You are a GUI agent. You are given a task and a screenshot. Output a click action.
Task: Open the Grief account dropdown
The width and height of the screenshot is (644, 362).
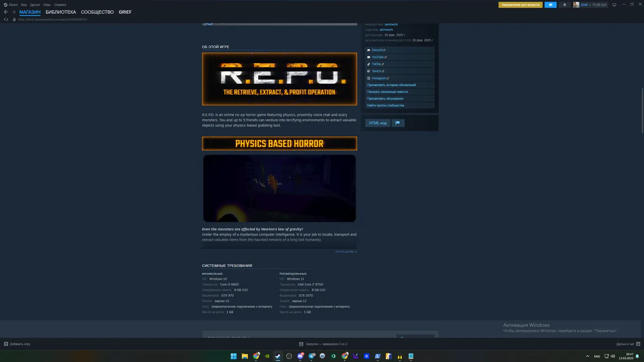click(x=585, y=5)
